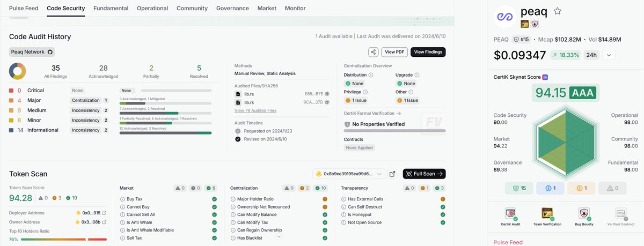644x246 pixels.
Task: Click the Inconsistency 2 tag for Minor
Action: [90, 120]
